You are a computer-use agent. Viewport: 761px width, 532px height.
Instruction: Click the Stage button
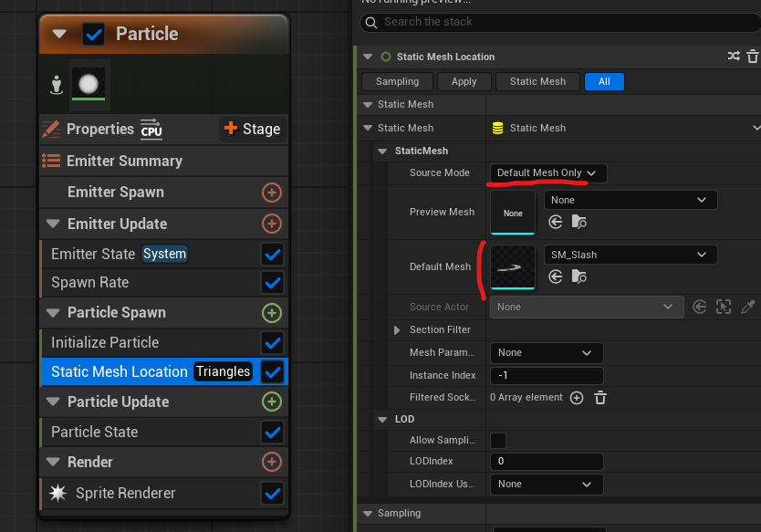[x=253, y=129]
